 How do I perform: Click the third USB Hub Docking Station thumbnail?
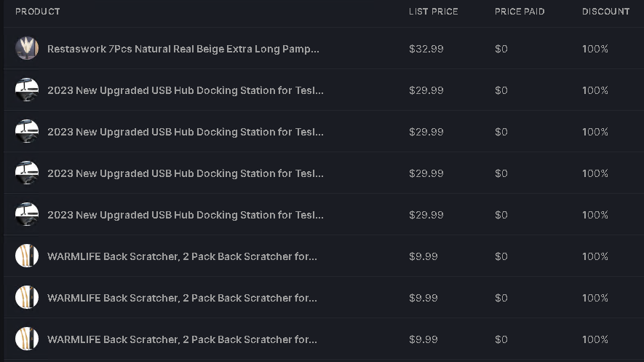tap(27, 173)
